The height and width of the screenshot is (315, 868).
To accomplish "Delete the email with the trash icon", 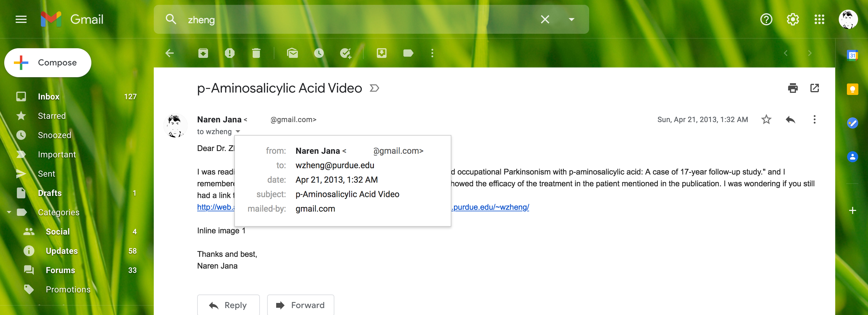I will click(x=256, y=53).
